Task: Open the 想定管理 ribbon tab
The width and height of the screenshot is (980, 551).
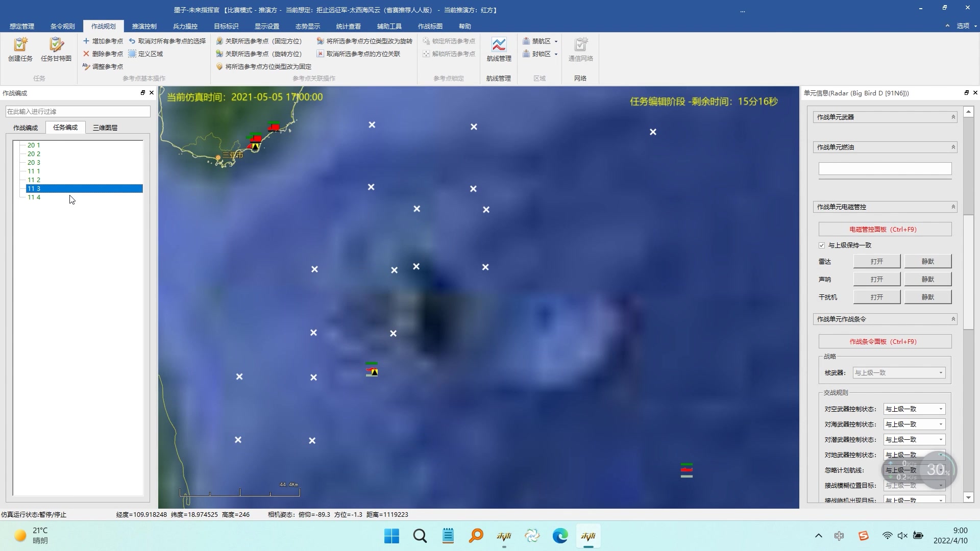Action: [x=22, y=26]
